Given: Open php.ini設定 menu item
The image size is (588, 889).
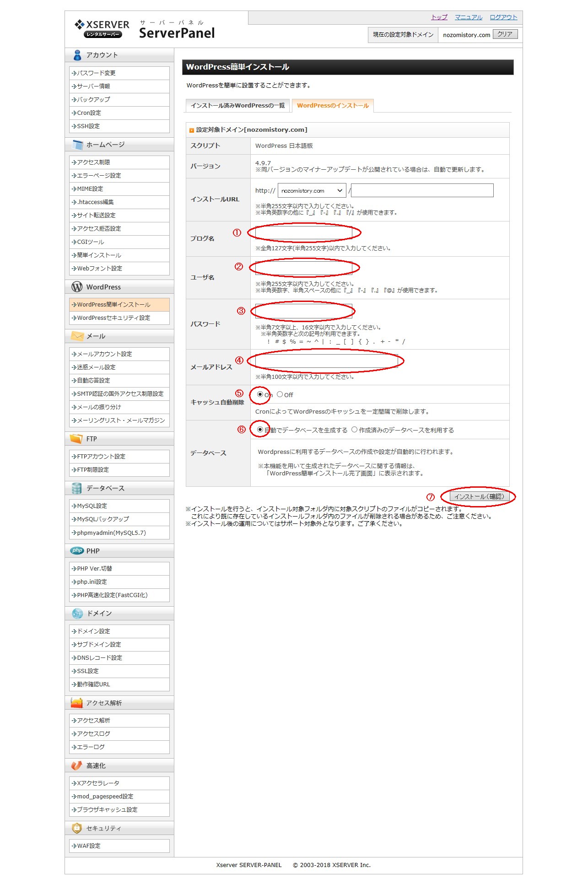Looking at the screenshot, I should click(x=119, y=582).
